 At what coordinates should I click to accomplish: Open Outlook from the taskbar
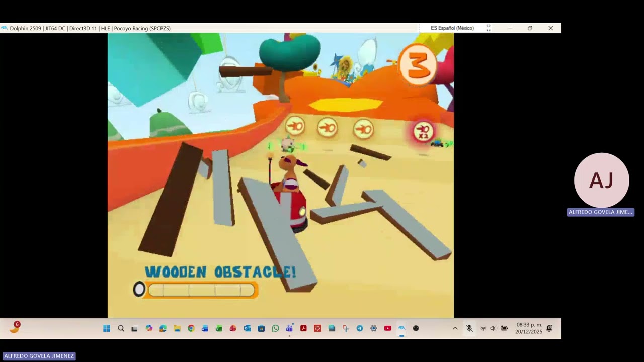(247, 328)
